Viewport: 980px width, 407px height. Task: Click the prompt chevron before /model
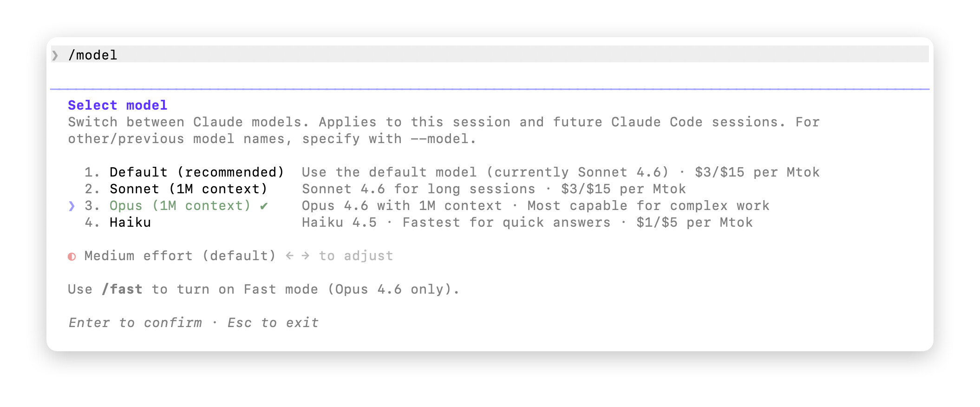pos(55,55)
